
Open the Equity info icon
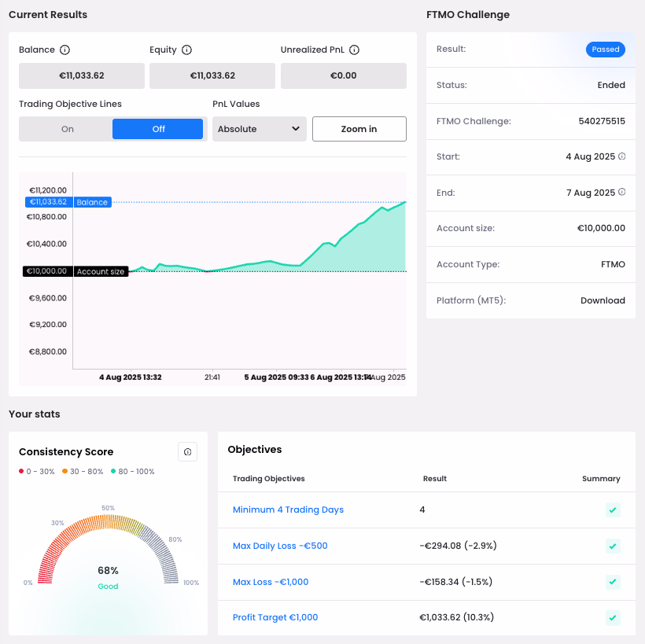186,50
